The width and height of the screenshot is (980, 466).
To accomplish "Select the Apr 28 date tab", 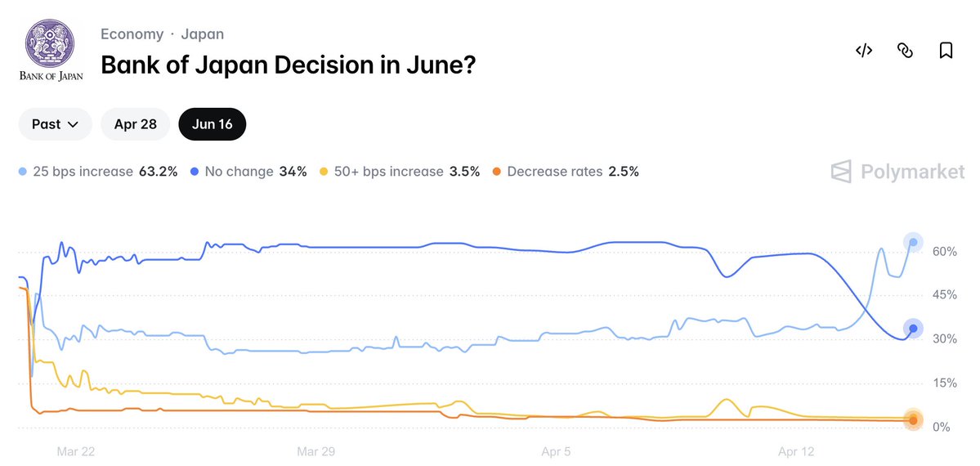I will pyautogui.click(x=135, y=124).
